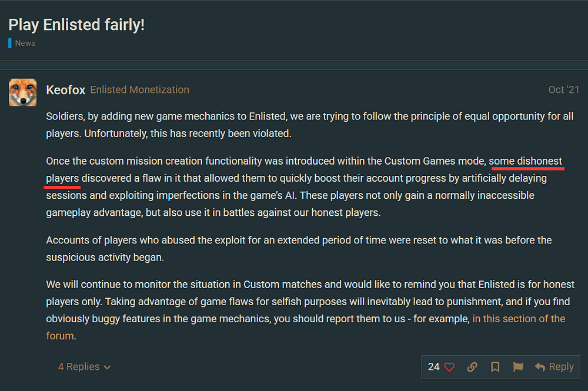The height and width of the screenshot is (391, 588).
Task: Like the post with the heart icon
Action: pos(449,367)
